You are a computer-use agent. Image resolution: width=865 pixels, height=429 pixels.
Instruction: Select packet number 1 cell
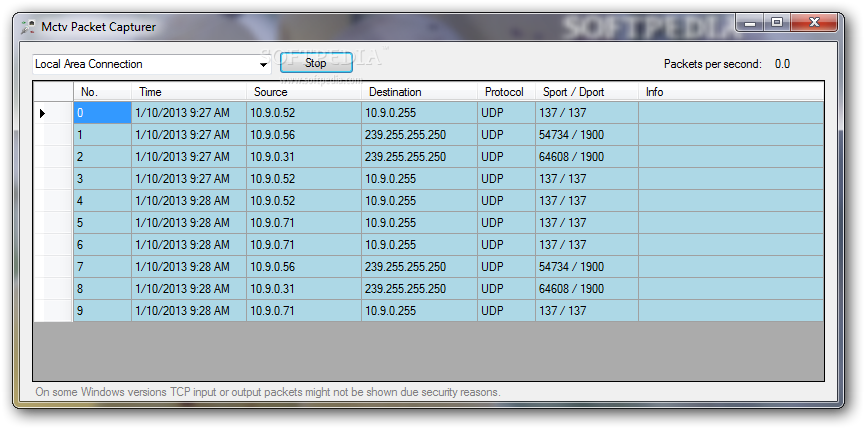coord(102,135)
